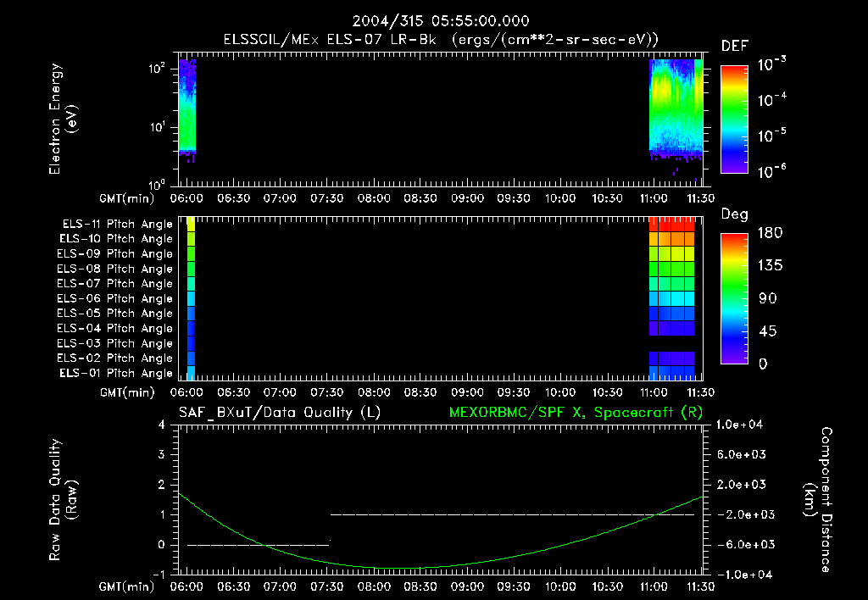868x600 pixels.
Task: Click GMT(min) label below the bottom panel
Action: pyautogui.click(x=127, y=586)
